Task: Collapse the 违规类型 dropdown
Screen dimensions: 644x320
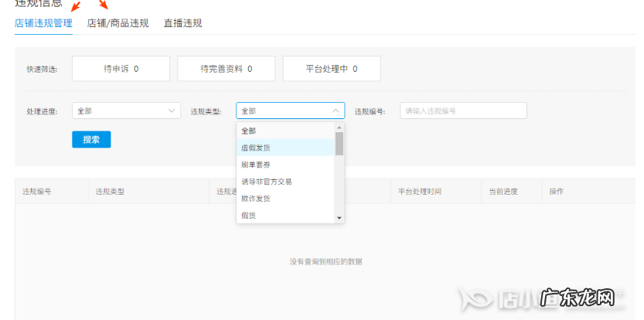Action: tap(291, 111)
